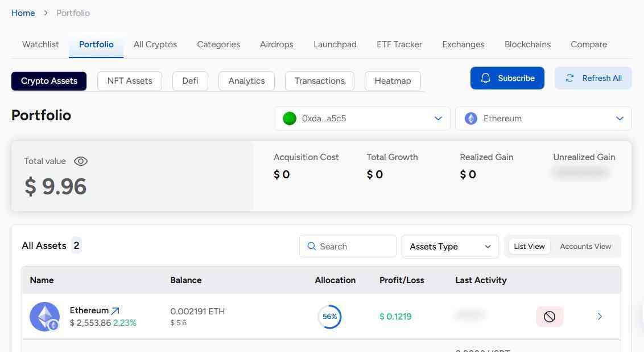
Task: Click the search magnifier icon
Action: click(x=312, y=246)
